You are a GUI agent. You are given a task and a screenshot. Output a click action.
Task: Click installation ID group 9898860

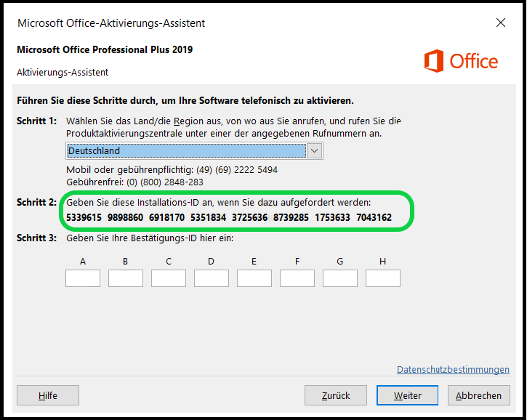coord(125,218)
